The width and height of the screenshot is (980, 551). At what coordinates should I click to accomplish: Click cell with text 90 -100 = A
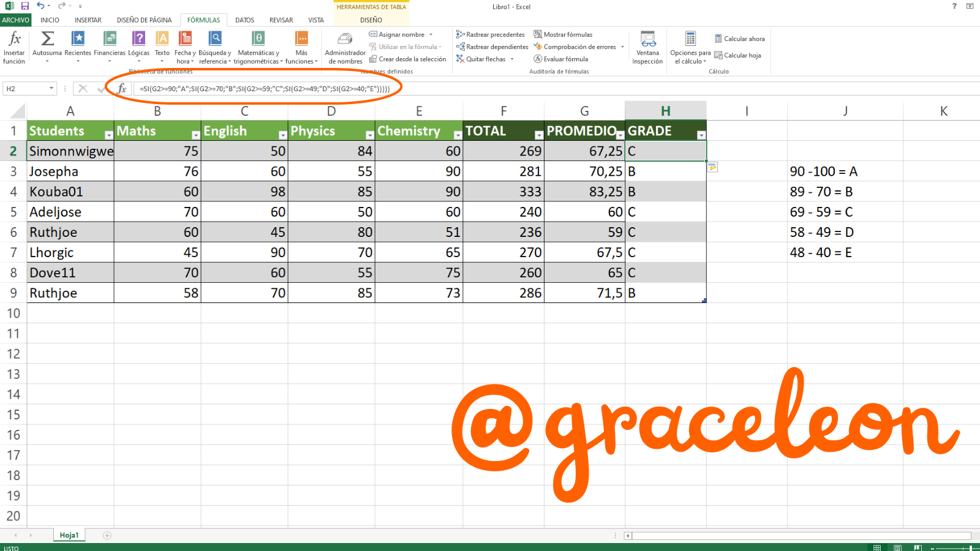845,171
